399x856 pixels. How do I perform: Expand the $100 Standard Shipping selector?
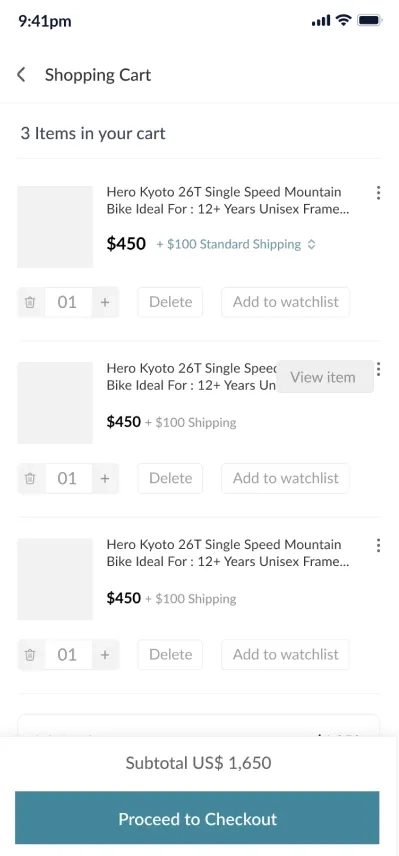pyautogui.click(x=236, y=245)
